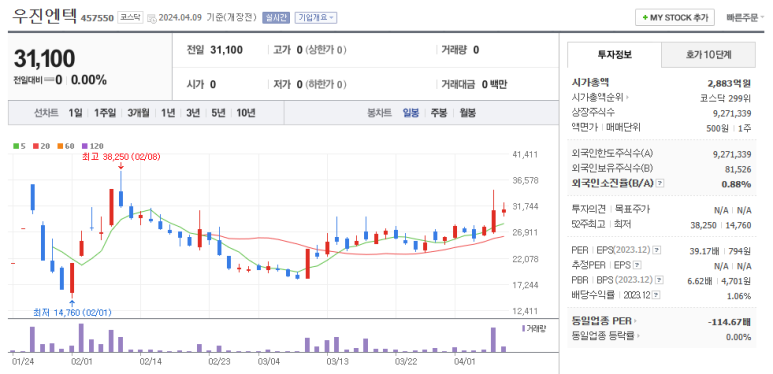The height and width of the screenshot is (374, 773).
Task: Click the MY STOCK 추가 button
Action: coord(674,17)
